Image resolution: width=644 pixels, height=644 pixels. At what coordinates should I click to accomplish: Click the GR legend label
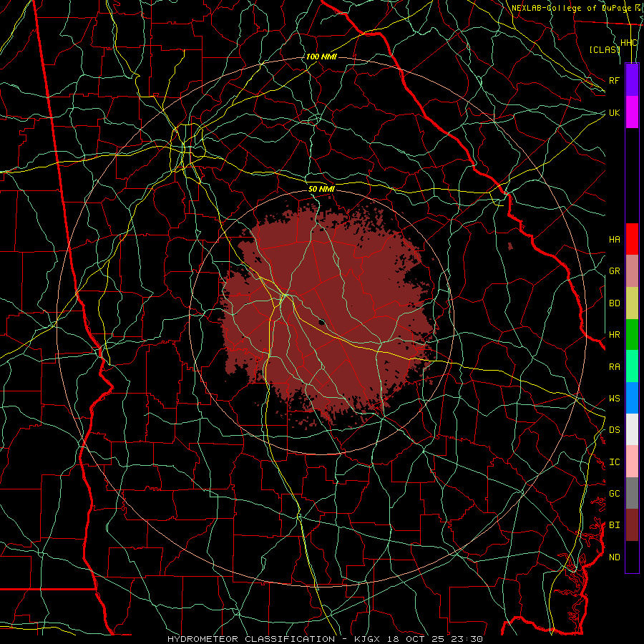tap(614, 271)
